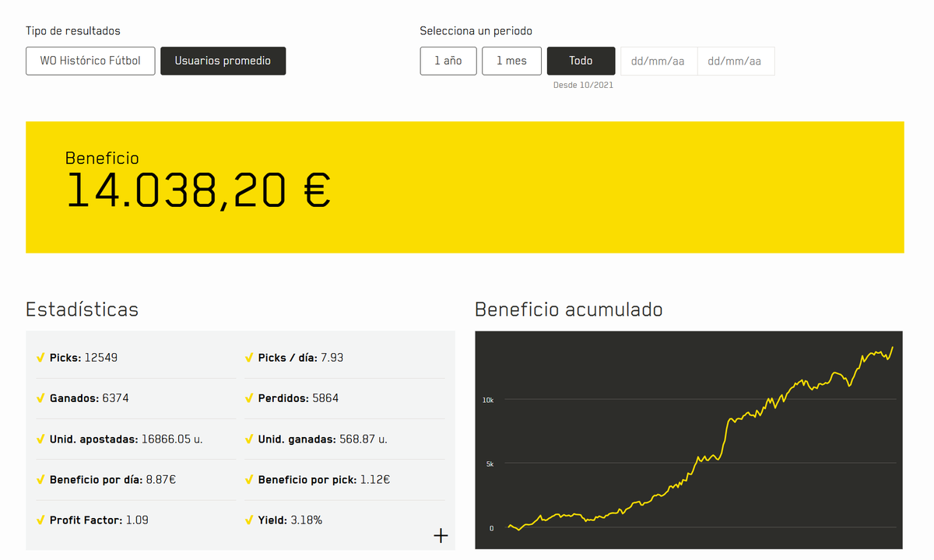This screenshot has height=560, width=934.
Task: Choose the 1 mes period
Action: (511, 61)
